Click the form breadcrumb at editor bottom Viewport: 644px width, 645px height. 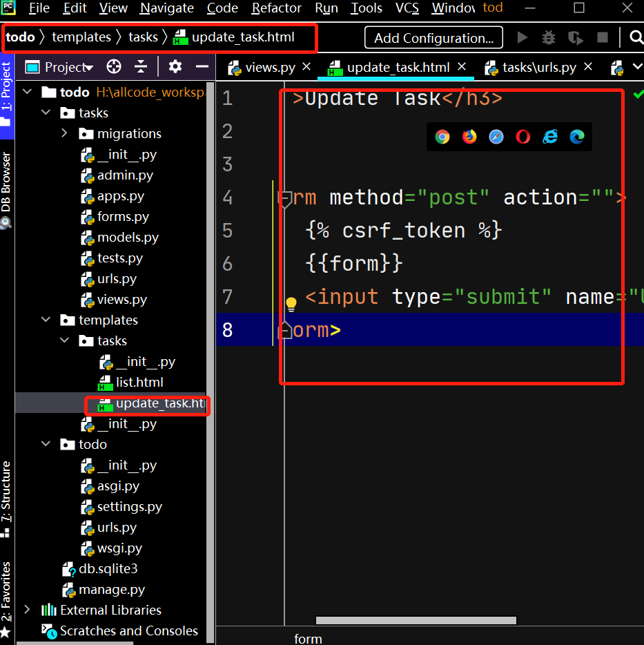pyautogui.click(x=308, y=638)
